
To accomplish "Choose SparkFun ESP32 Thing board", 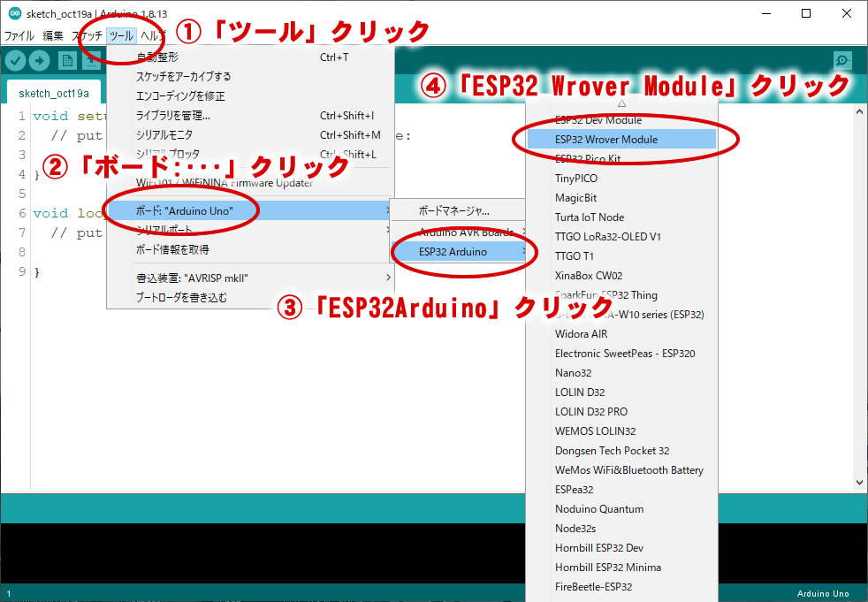I will click(x=621, y=294).
